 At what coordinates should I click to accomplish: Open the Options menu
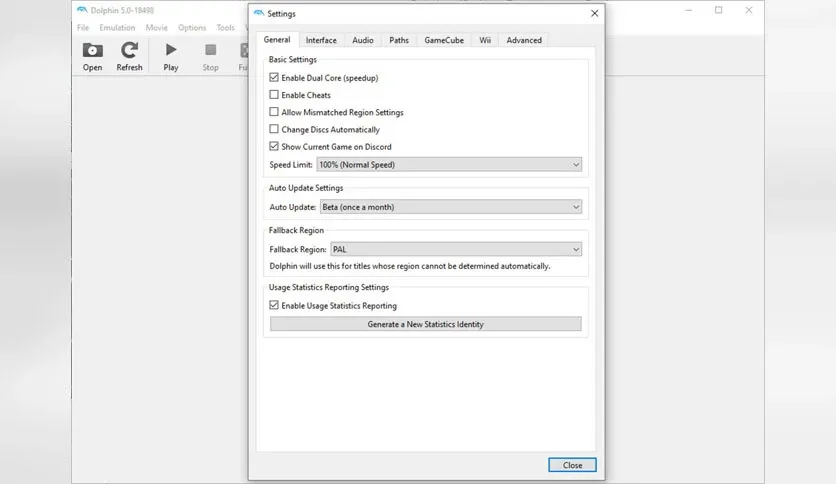[x=192, y=28]
